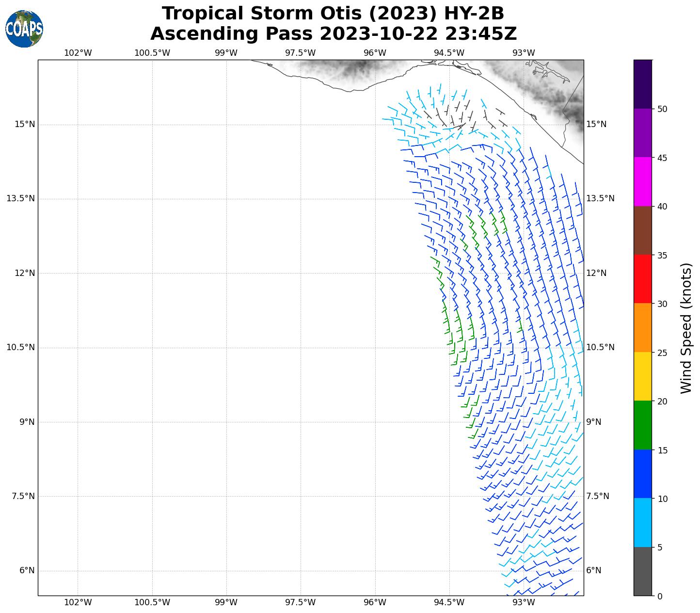Click the "Ascending Pass 2023-10-22 23:45Z" subtitle
Image resolution: width=700 pixels, height=613 pixels.
(x=333, y=34)
